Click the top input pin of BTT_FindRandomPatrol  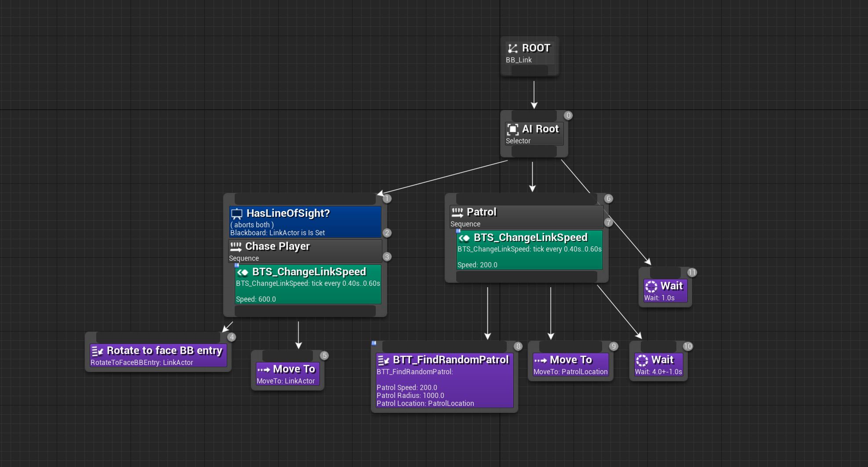(x=444, y=346)
